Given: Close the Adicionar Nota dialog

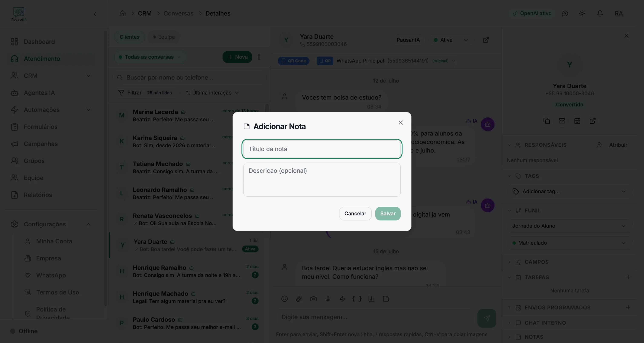Looking at the screenshot, I should click(401, 122).
